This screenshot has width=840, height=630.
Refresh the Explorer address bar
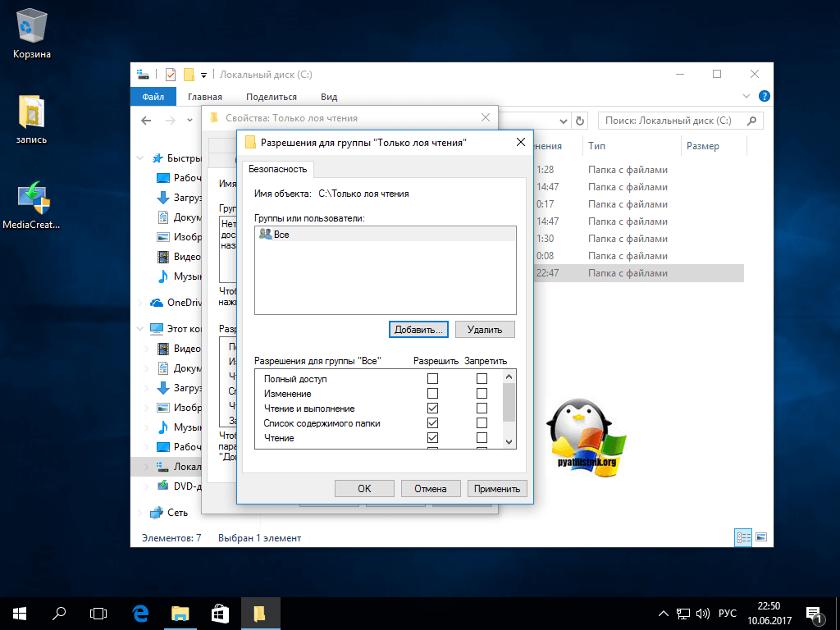pyautogui.click(x=580, y=121)
